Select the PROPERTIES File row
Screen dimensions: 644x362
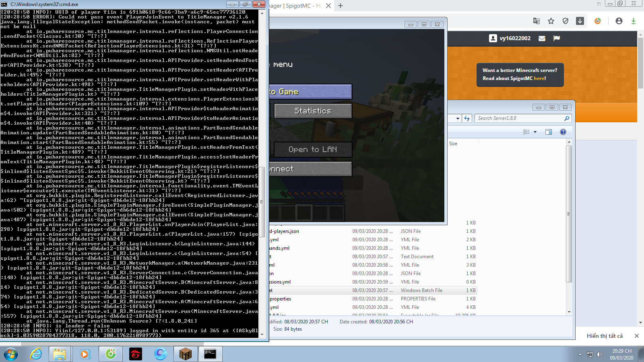pos(373,299)
